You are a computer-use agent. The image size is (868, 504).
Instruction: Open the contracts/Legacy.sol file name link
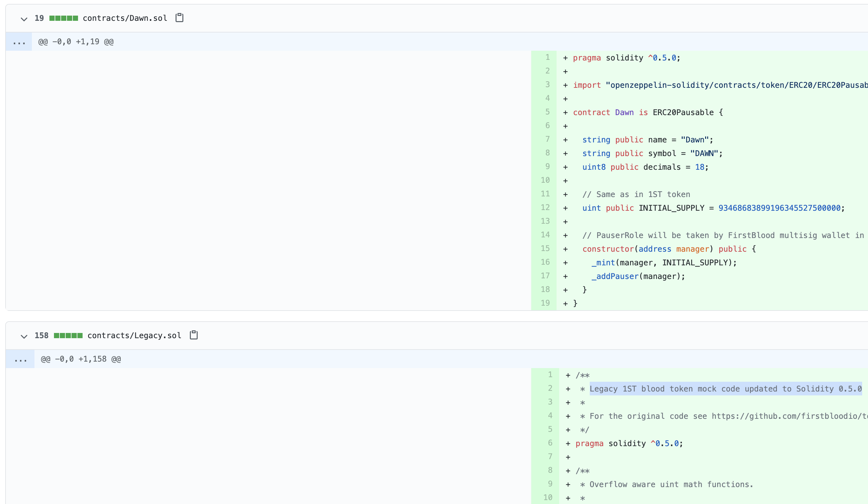(134, 336)
